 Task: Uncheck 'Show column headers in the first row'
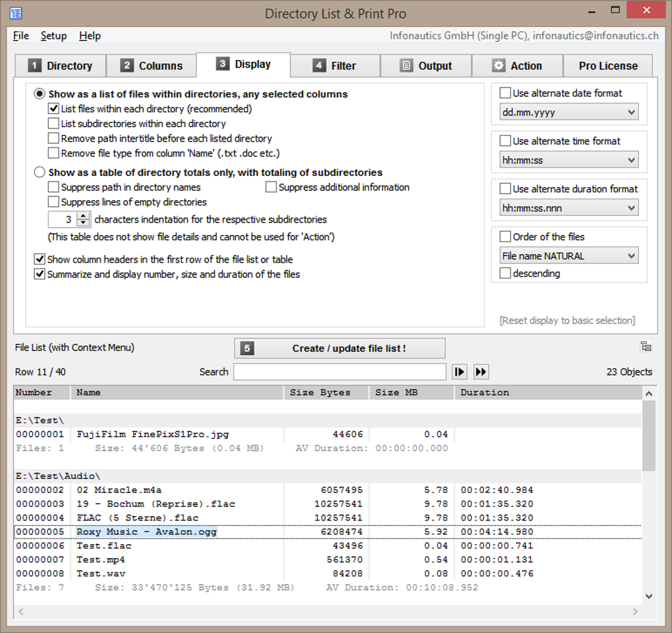tap(40, 260)
